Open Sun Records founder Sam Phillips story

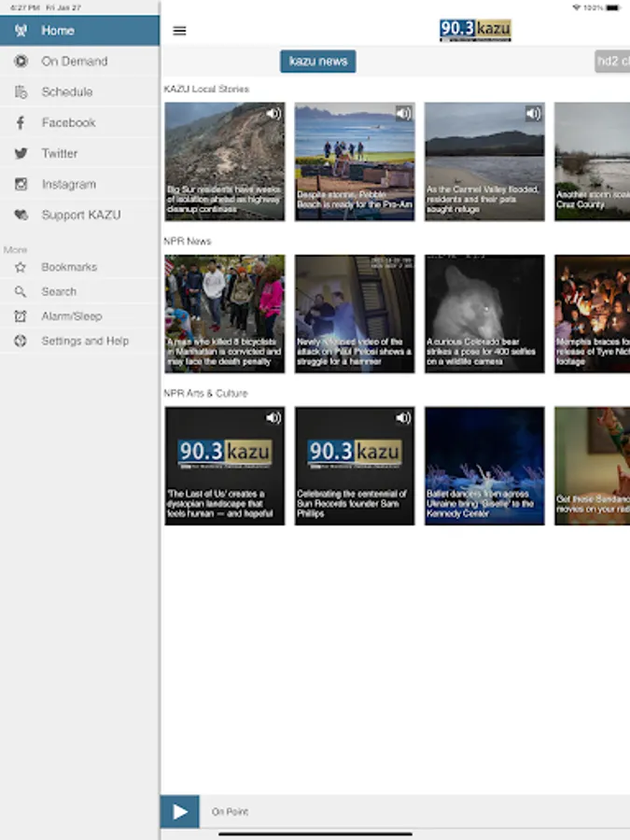click(355, 466)
